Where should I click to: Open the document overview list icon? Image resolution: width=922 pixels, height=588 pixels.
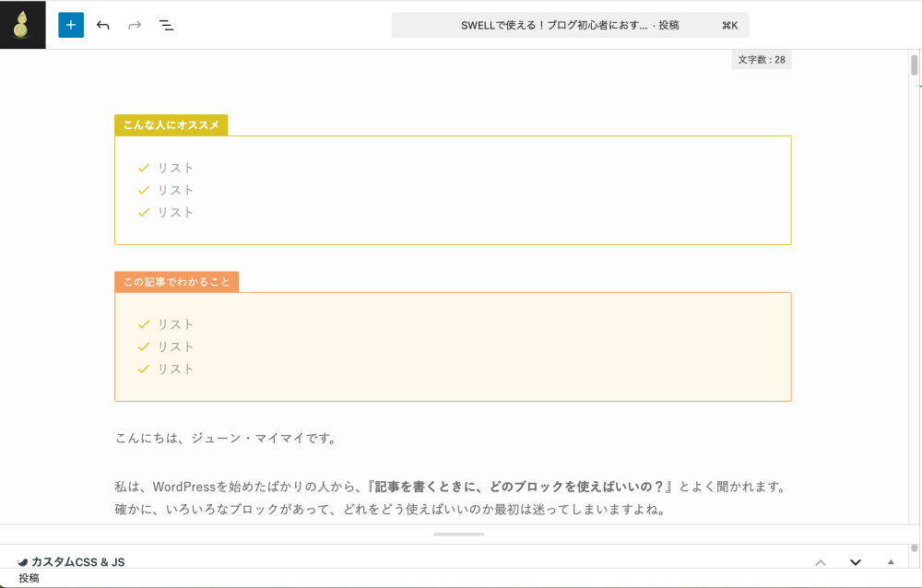pos(166,25)
